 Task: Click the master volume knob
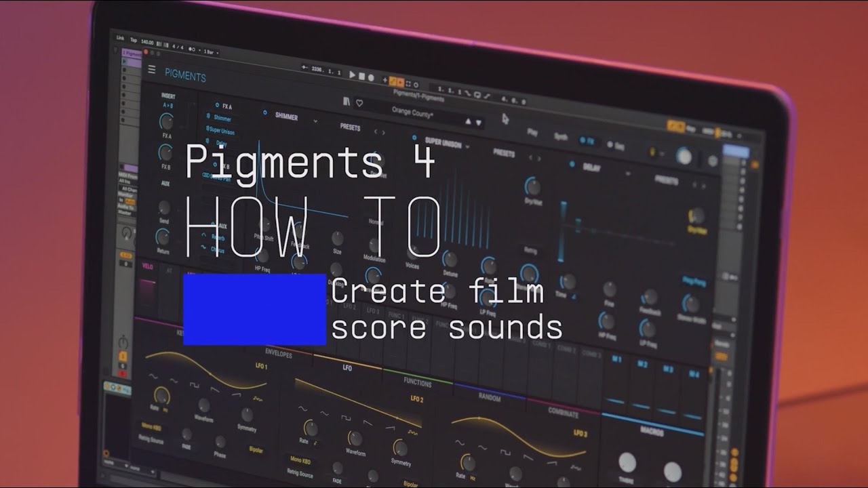coord(684,157)
